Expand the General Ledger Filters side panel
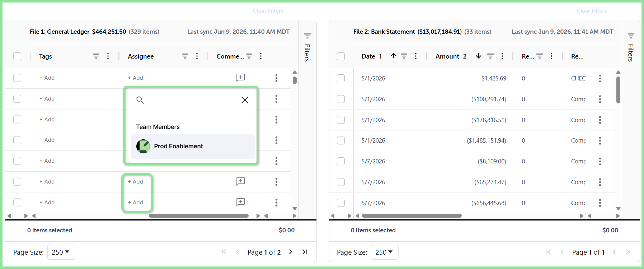This screenshot has height=269, width=644. (307, 47)
